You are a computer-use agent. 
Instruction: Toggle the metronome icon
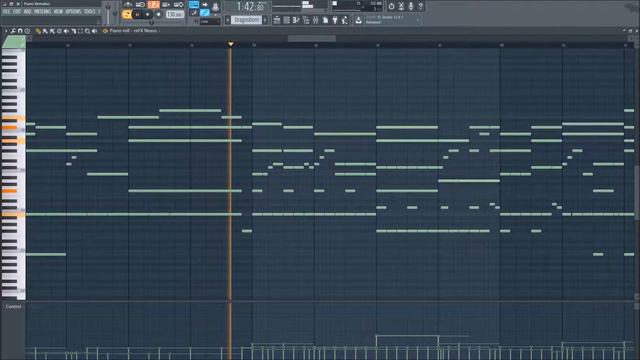coord(128,4)
